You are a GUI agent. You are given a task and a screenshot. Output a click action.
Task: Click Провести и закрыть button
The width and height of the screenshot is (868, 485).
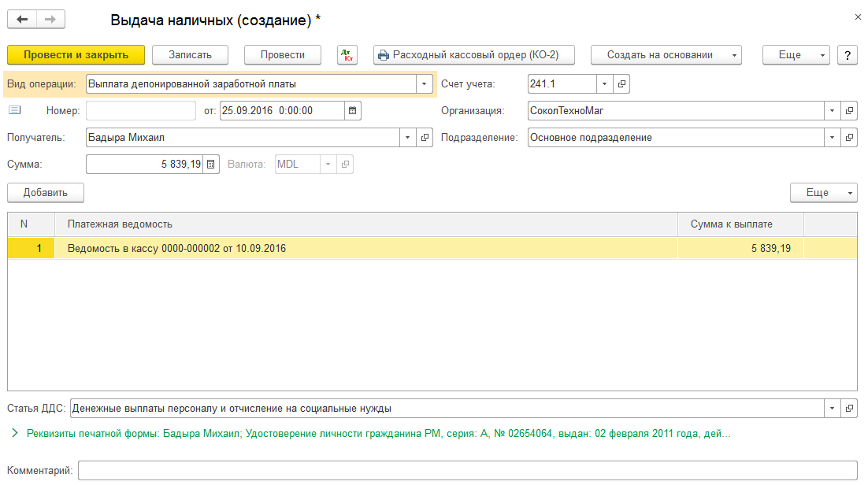[x=76, y=55]
